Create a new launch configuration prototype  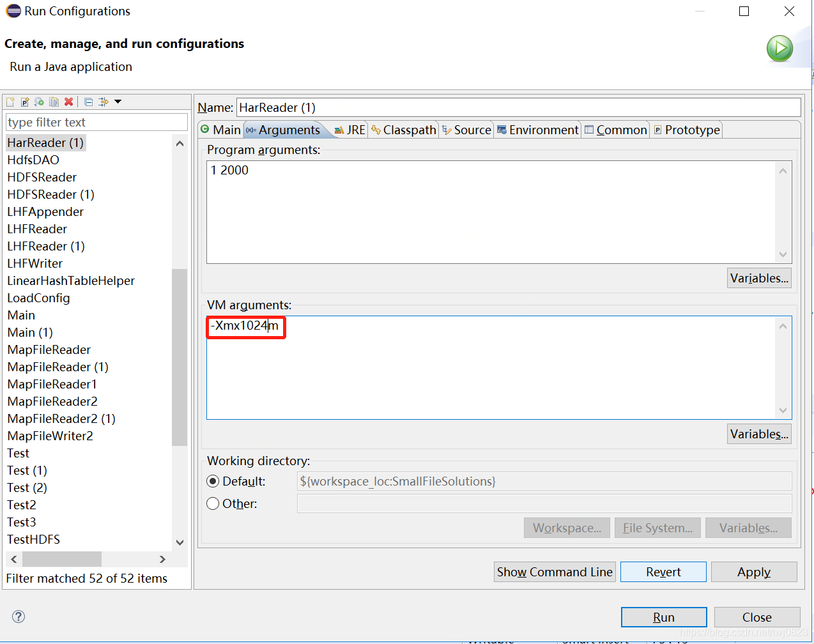point(24,102)
